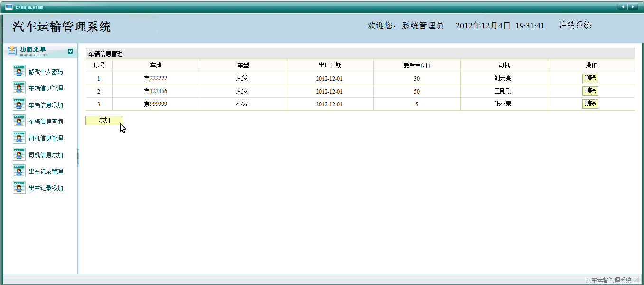The height and width of the screenshot is (285, 644).
Task: Click the resize grip in status bar
Action: click(637, 280)
